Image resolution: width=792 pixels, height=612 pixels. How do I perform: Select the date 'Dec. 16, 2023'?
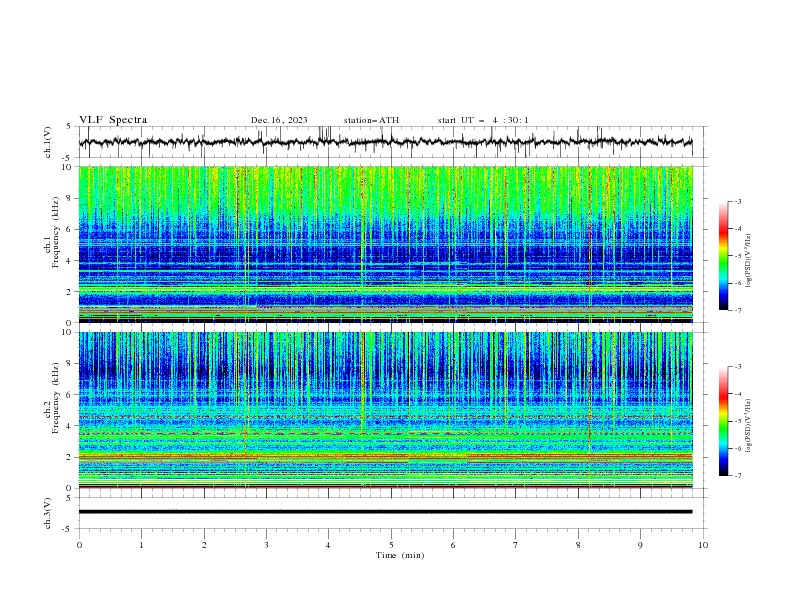(279, 120)
